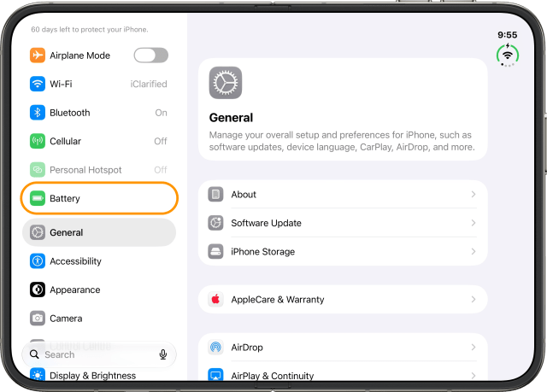Open AppleCare & Warranty label
Screen dimensions: 547x392
(278, 299)
